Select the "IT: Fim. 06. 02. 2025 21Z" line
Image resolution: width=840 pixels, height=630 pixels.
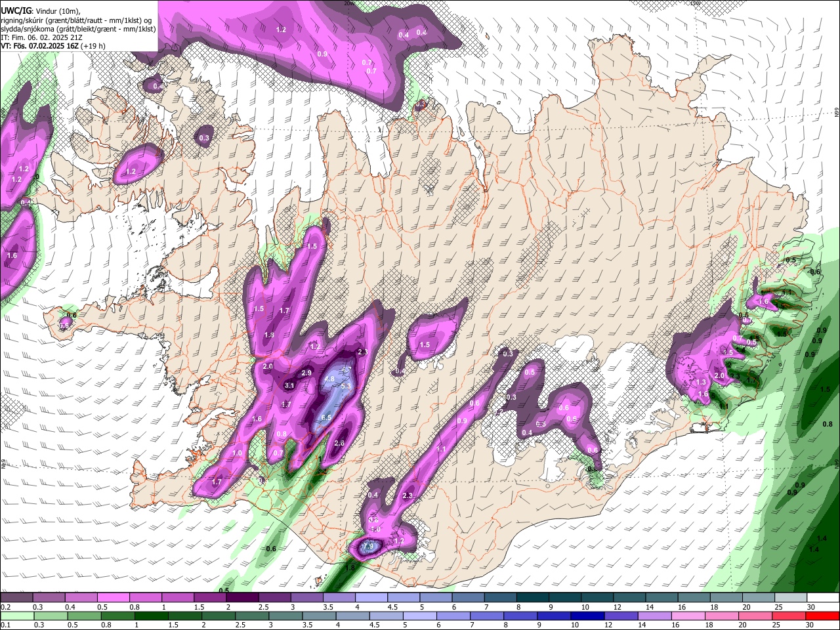[x=41, y=37]
